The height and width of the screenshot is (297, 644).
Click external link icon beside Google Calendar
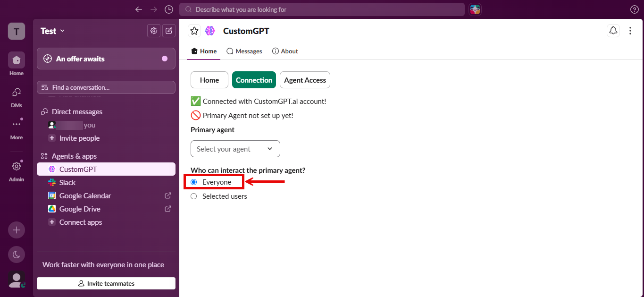pos(167,195)
